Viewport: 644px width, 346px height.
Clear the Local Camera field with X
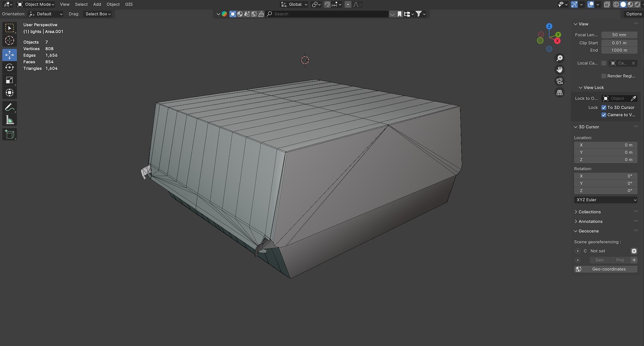[x=633, y=63]
